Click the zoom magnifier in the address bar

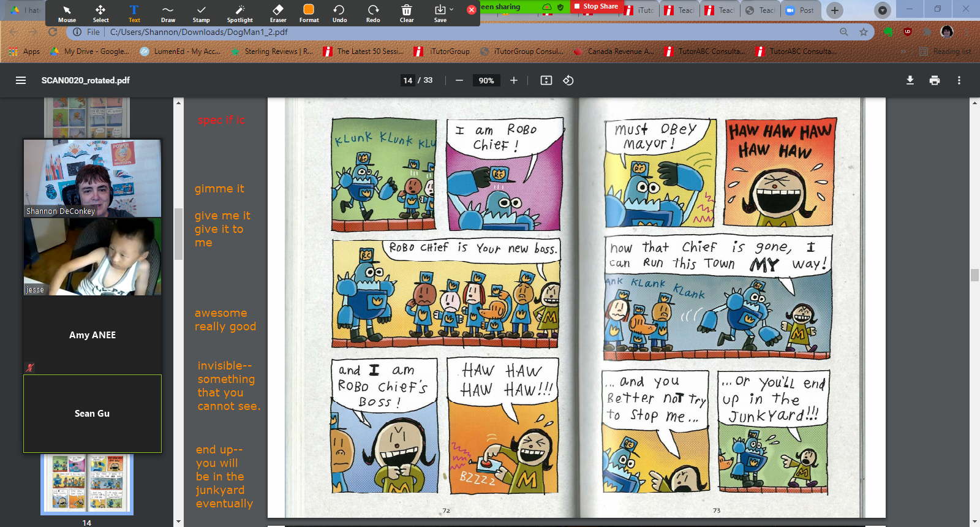tap(844, 32)
